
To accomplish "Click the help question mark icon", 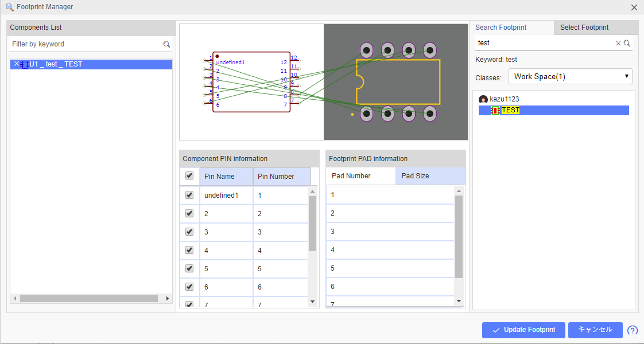I will tap(633, 330).
